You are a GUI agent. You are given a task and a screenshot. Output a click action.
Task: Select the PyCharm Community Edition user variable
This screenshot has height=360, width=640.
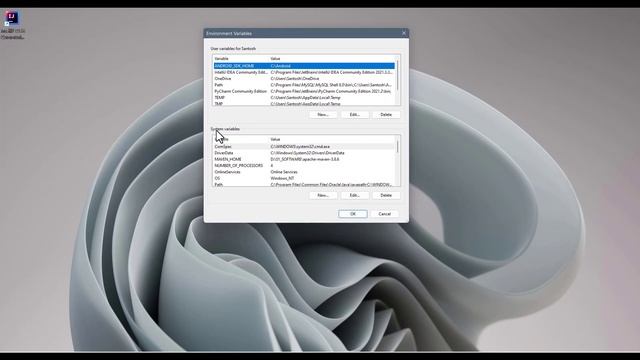point(304,91)
